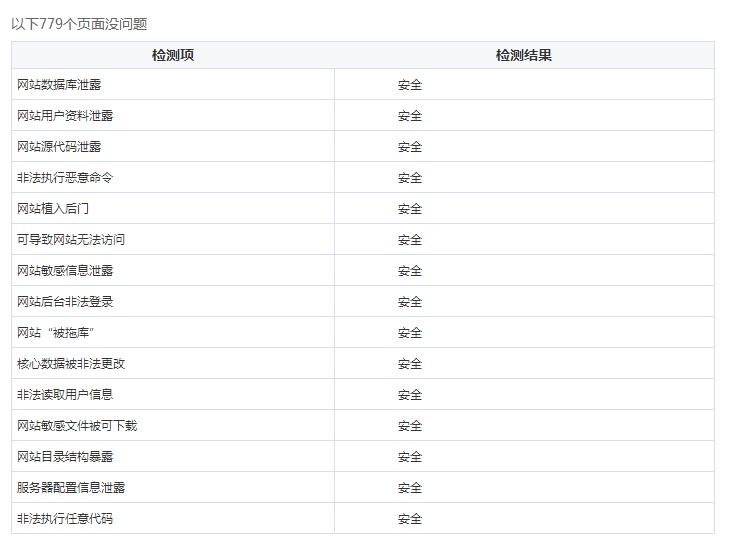Screen dimensions: 730x556
Task: Select the 可导致网站无法访问 entry
Action: coord(71,240)
